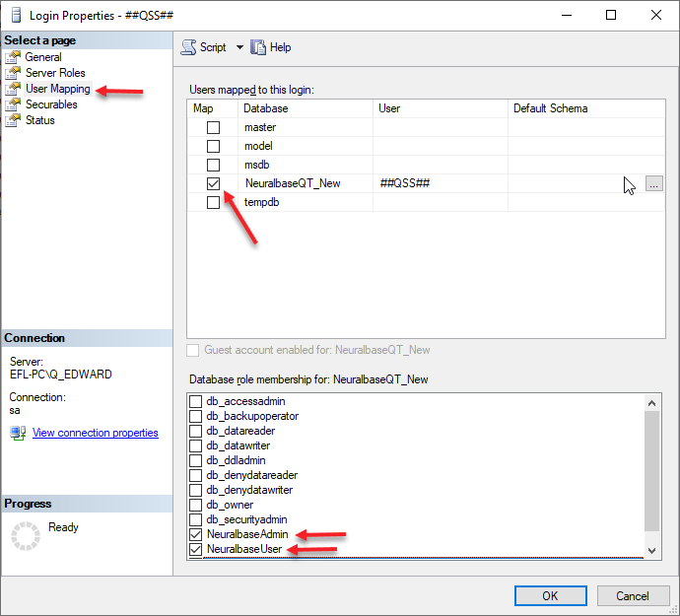
Task: Uncheck the NeuralbaseQT_New map box
Action: tap(213, 183)
